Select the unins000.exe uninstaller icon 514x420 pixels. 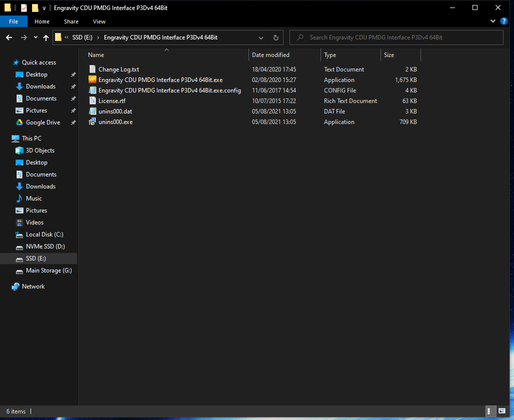click(92, 121)
